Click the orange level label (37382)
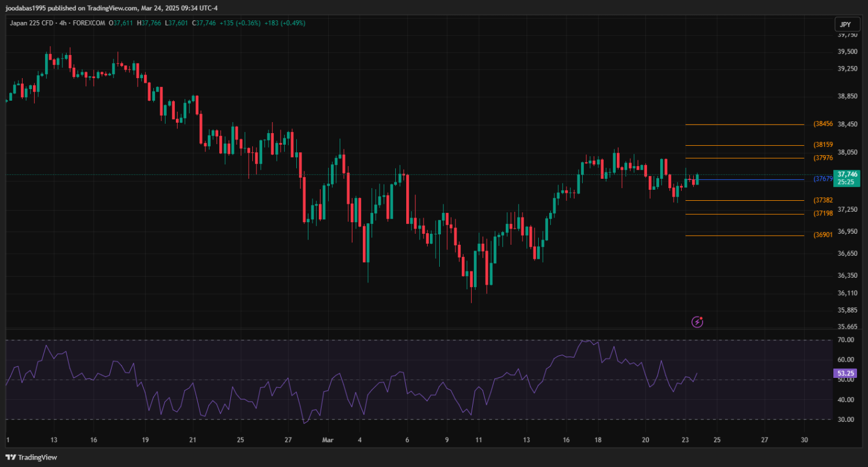Viewport: 868px width, 467px height. pos(823,200)
